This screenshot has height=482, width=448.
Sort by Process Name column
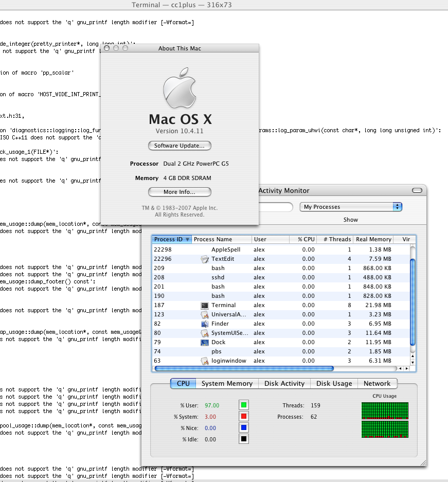(222, 239)
